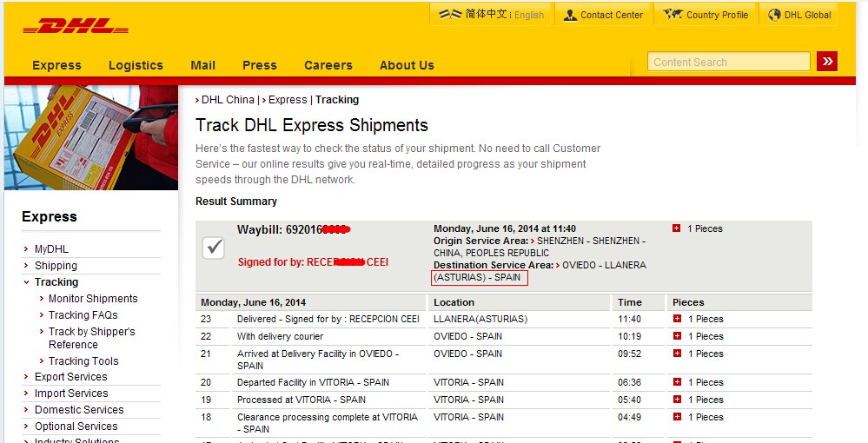The image size is (868, 443).
Task: Click the 'LLANERA(ASTURIAS)' location cell
Action: click(x=480, y=319)
